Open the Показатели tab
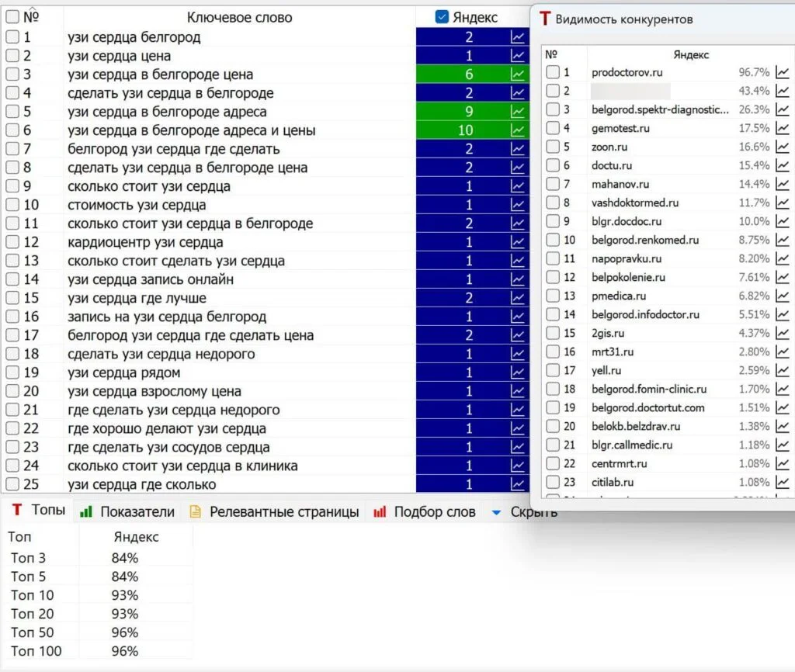Image resolution: width=795 pixels, height=672 pixels. coord(127,512)
